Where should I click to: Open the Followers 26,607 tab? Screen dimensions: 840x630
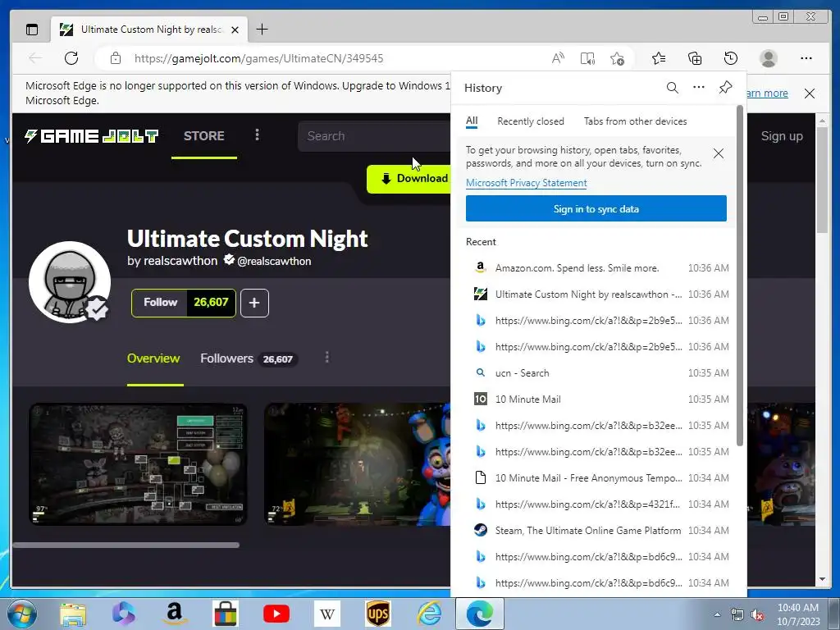point(249,358)
